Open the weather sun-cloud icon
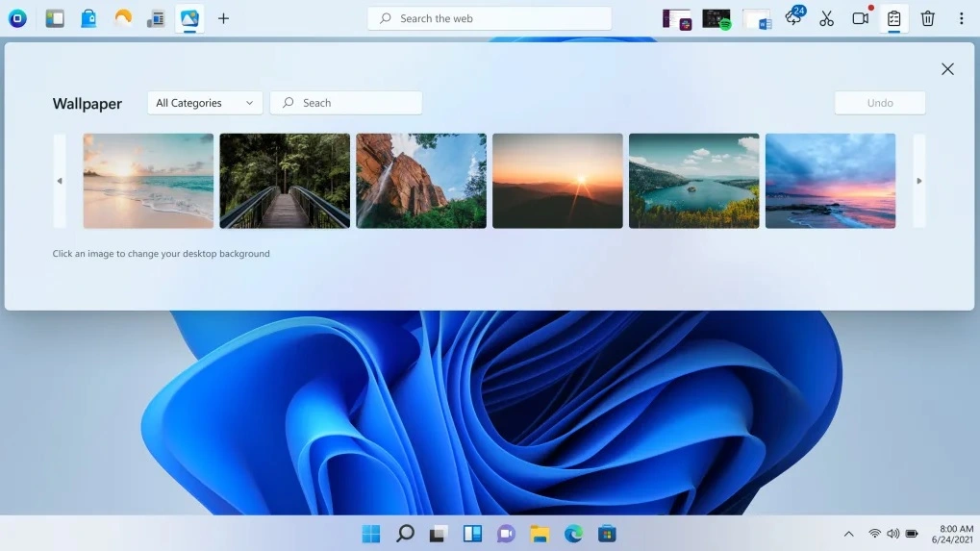The width and height of the screenshot is (980, 551). pos(123,18)
